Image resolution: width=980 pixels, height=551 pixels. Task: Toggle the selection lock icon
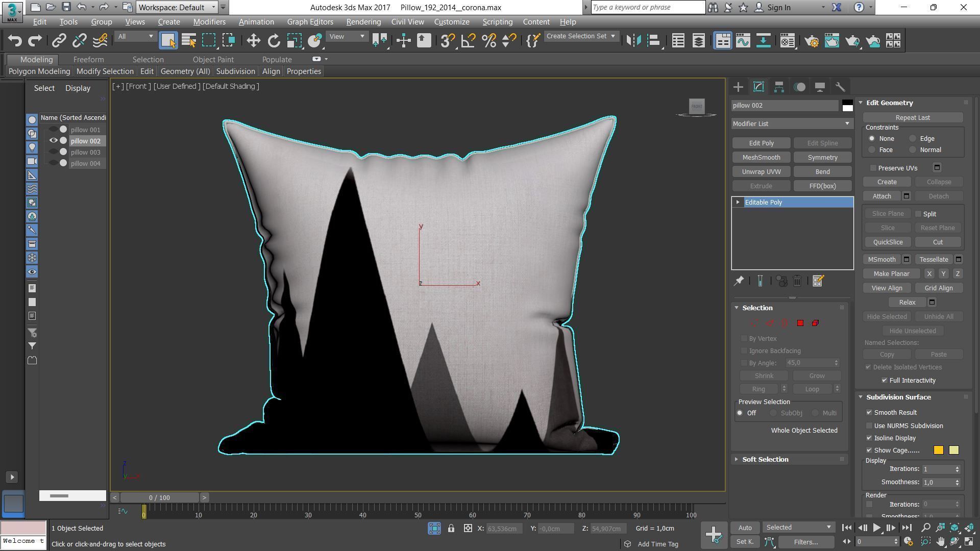pyautogui.click(x=451, y=529)
